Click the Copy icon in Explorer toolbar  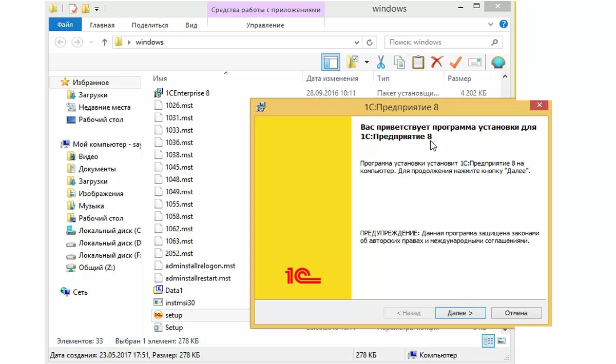pos(399,63)
